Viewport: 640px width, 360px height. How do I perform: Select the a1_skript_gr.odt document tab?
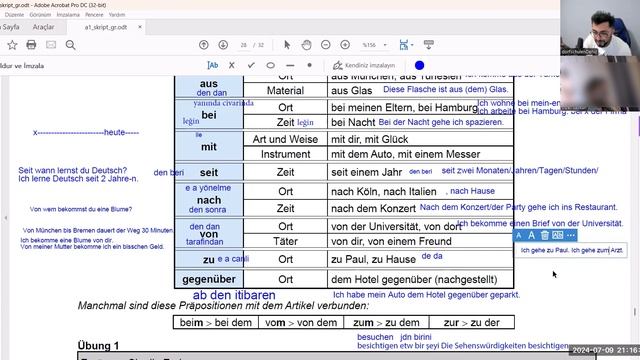coord(106,27)
